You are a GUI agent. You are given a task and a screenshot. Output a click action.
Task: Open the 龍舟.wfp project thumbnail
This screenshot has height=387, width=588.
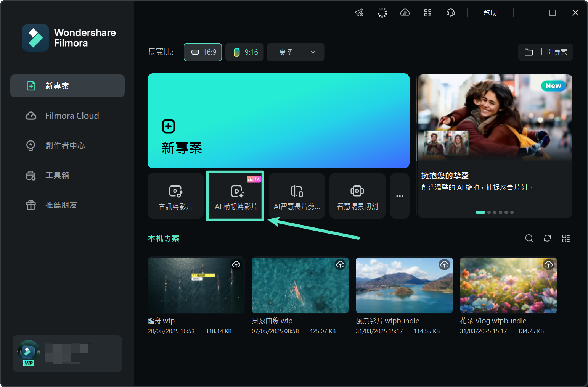[196, 285]
